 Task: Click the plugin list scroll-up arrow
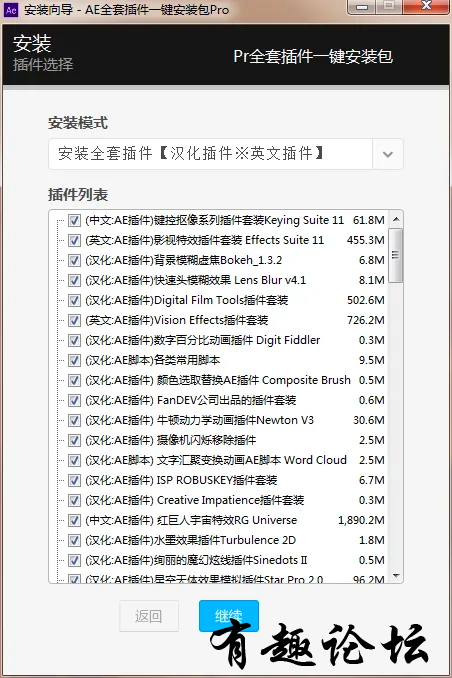click(396, 219)
